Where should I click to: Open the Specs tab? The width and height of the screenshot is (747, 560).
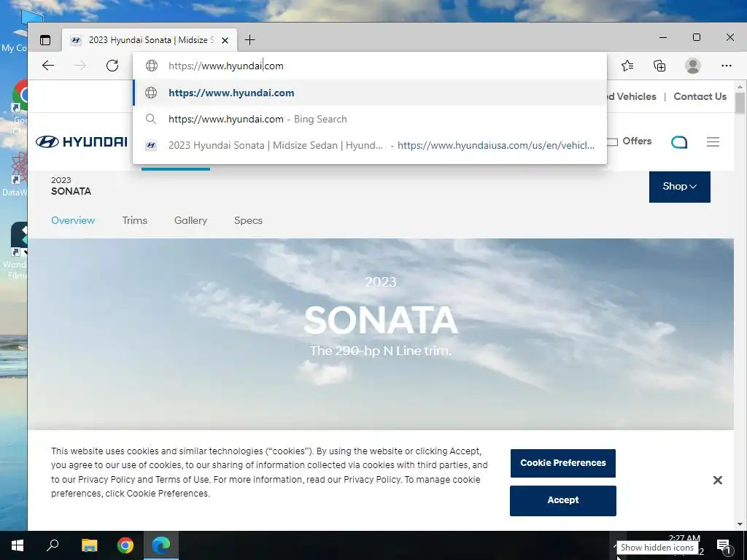click(248, 220)
